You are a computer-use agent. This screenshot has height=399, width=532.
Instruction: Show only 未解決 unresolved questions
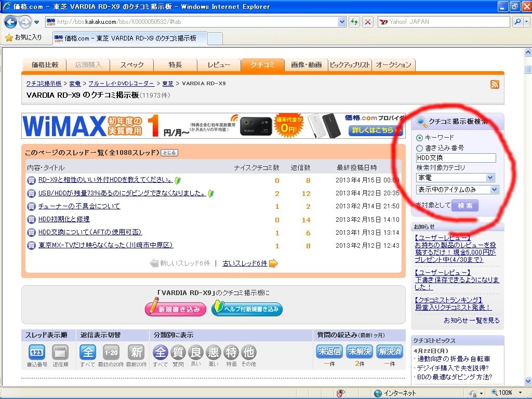point(359,351)
